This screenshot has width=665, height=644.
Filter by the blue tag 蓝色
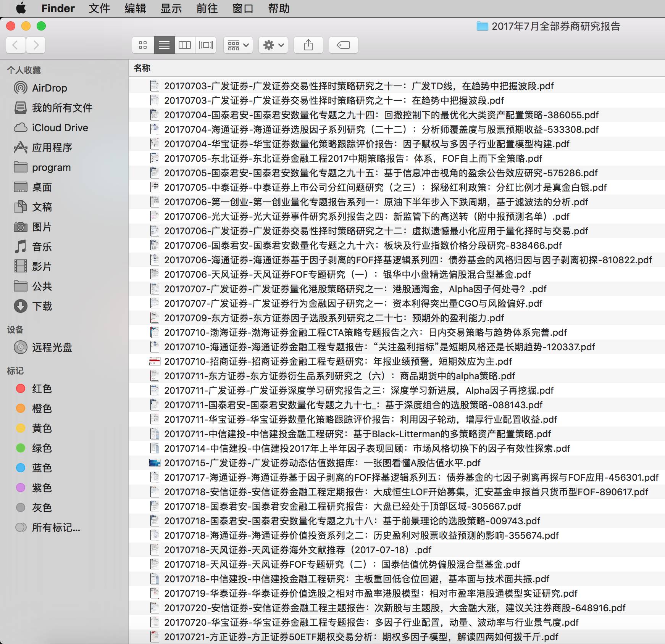click(x=34, y=468)
